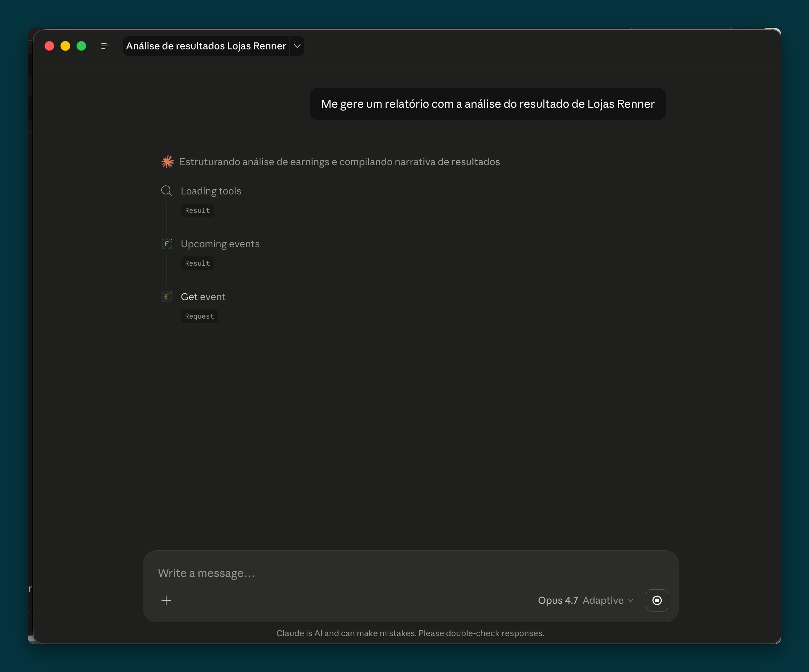Click the connector icon beside Get event

coord(167,297)
